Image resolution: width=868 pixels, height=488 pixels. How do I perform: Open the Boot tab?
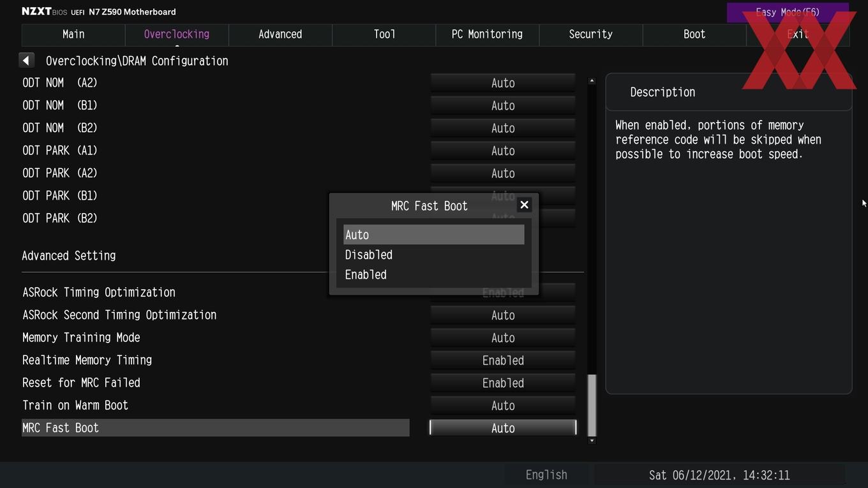coord(694,34)
